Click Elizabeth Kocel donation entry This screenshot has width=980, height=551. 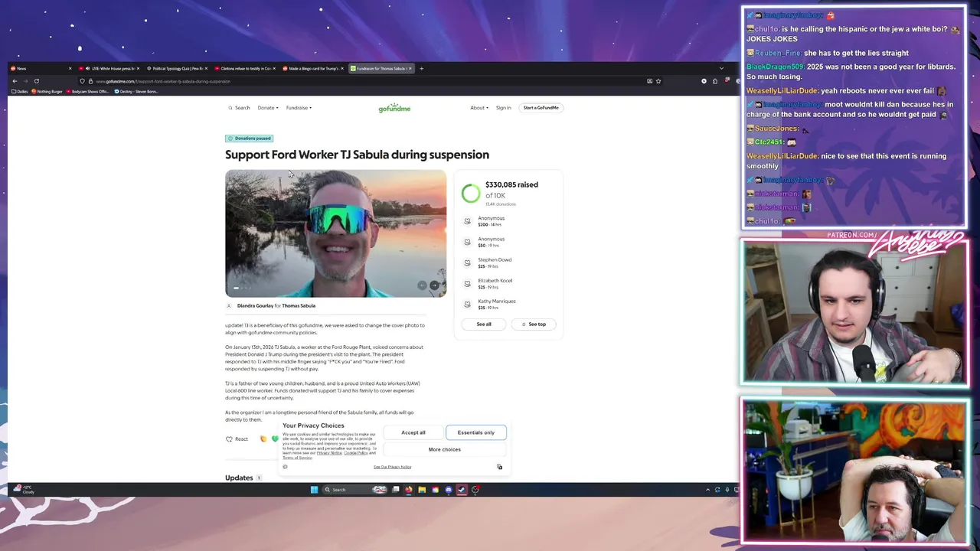(490, 283)
